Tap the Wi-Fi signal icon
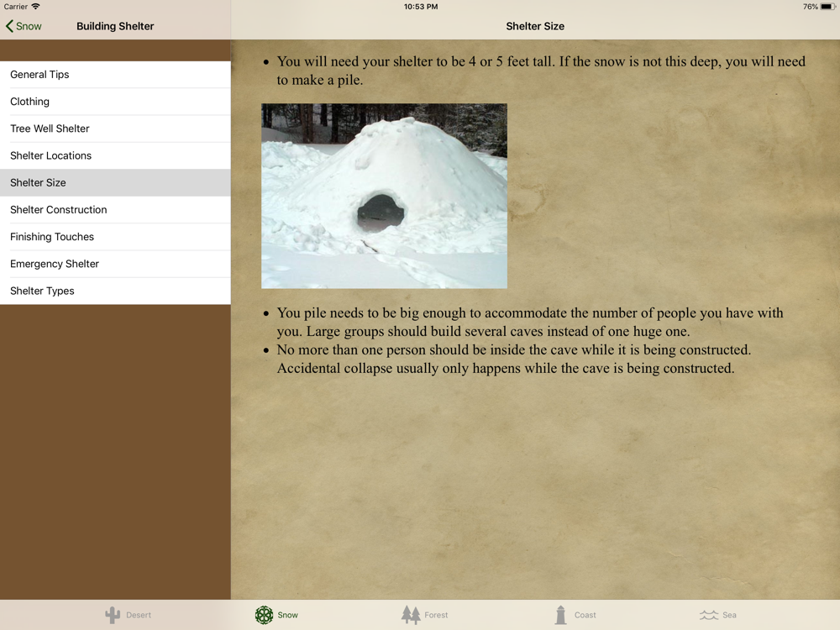The width and height of the screenshot is (840, 630). [x=35, y=7]
